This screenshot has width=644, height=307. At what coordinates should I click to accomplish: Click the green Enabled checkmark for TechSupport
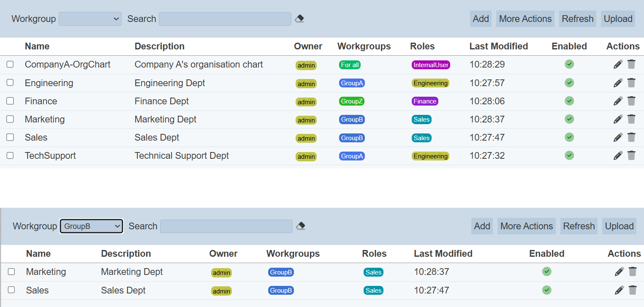569,155
